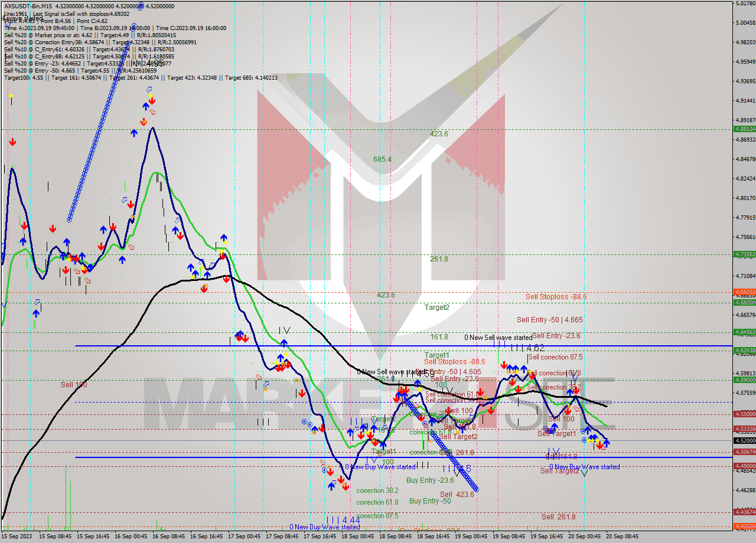This screenshot has width=756, height=543.
Task: Click the 'Sell 100' label at far left
Action: (74, 385)
